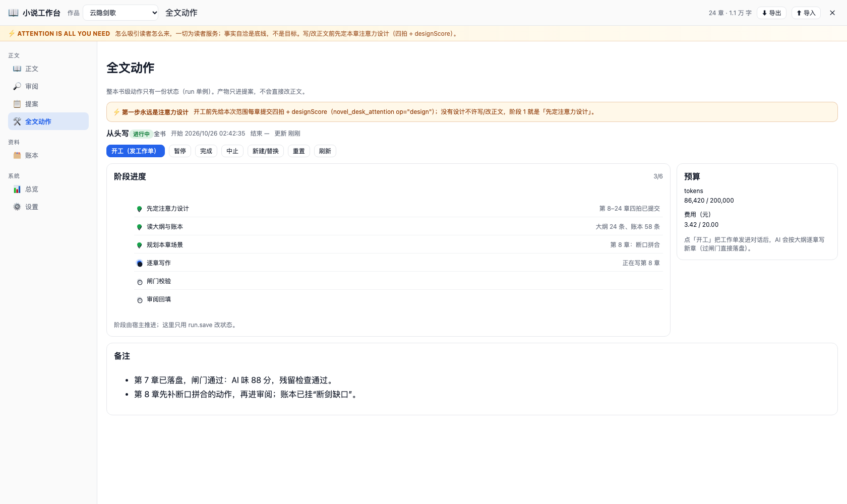The image size is (847, 504).
Task: Click the empty status dot for 闸门校验
Action: point(140,282)
